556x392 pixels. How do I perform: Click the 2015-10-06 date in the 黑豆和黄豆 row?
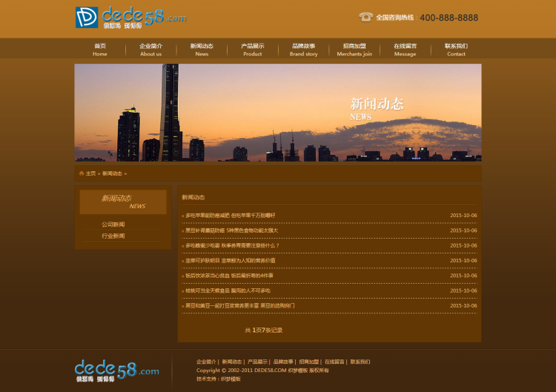click(x=463, y=305)
